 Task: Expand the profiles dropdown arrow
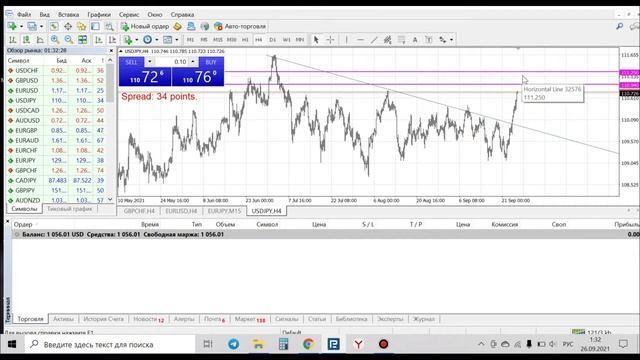click(41, 27)
